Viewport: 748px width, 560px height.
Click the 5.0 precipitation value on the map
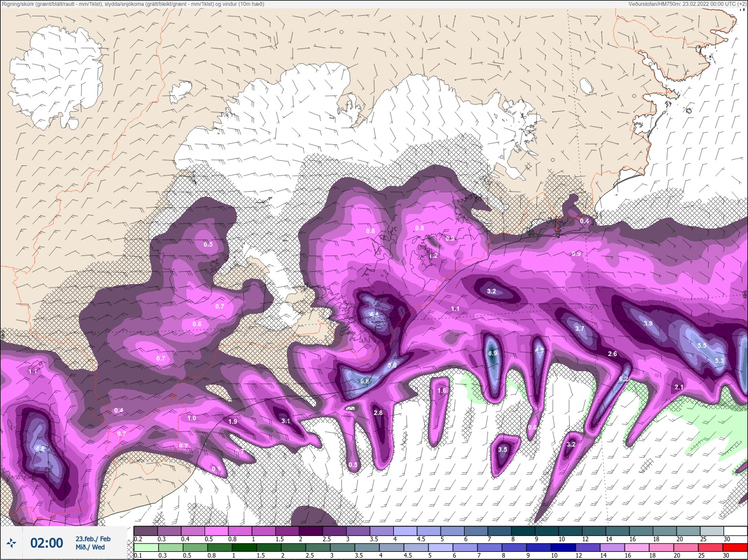(x=392, y=365)
